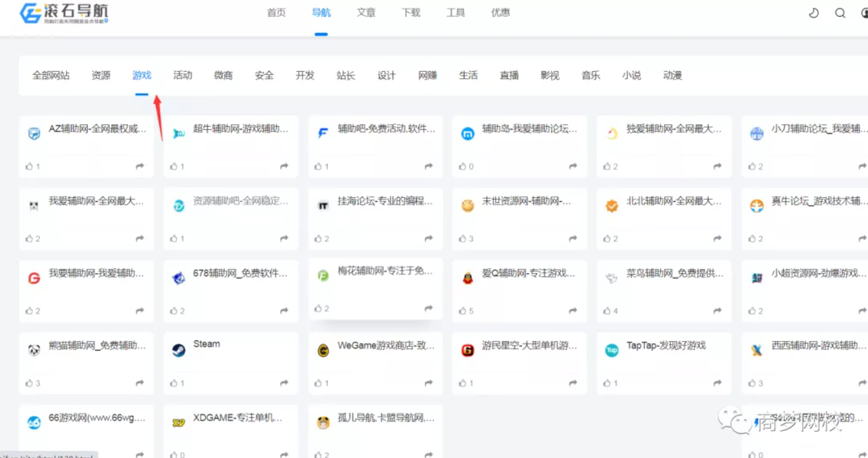Open the 超牛辅助网-游戏辅助 link
This screenshot has width=868, height=458.
(x=241, y=129)
